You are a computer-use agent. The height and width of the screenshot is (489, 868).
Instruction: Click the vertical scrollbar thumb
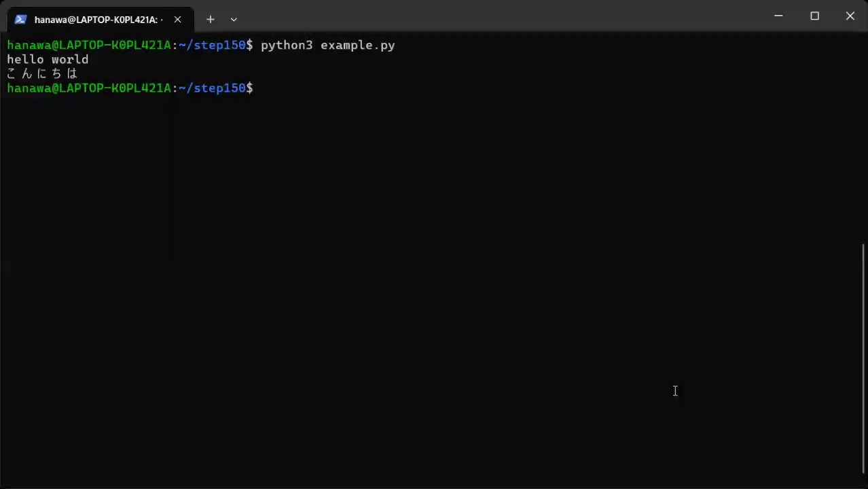864,359
